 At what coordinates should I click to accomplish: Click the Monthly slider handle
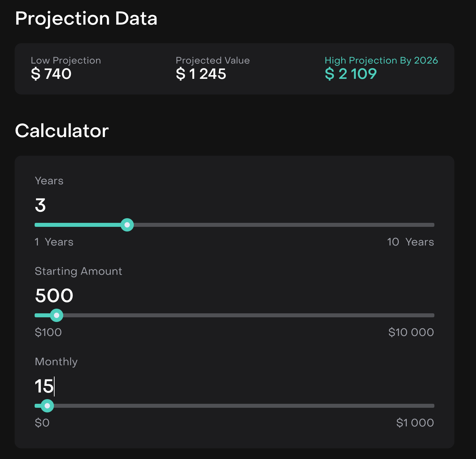[x=47, y=406]
